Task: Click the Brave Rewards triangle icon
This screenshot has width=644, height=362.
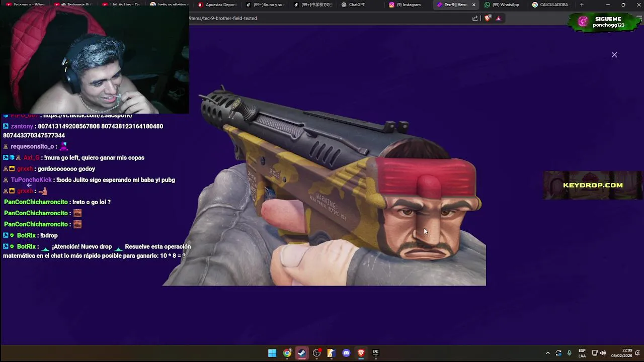Action: coord(499,18)
